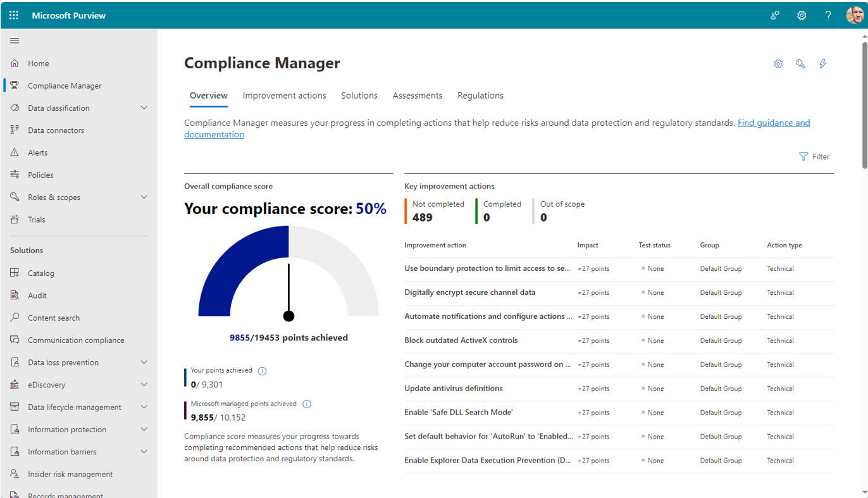
Task: Click the blue compliance score gauge
Action: [244, 266]
